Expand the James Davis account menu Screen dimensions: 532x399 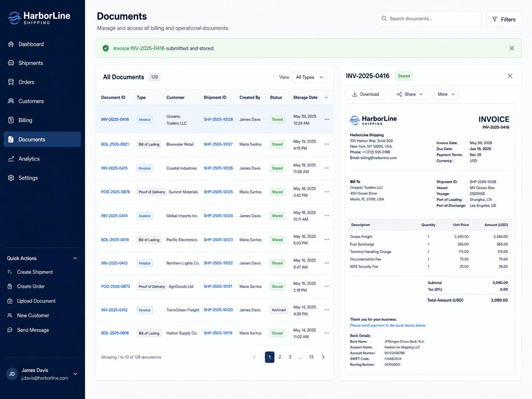pyautogui.click(x=75, y=374)
